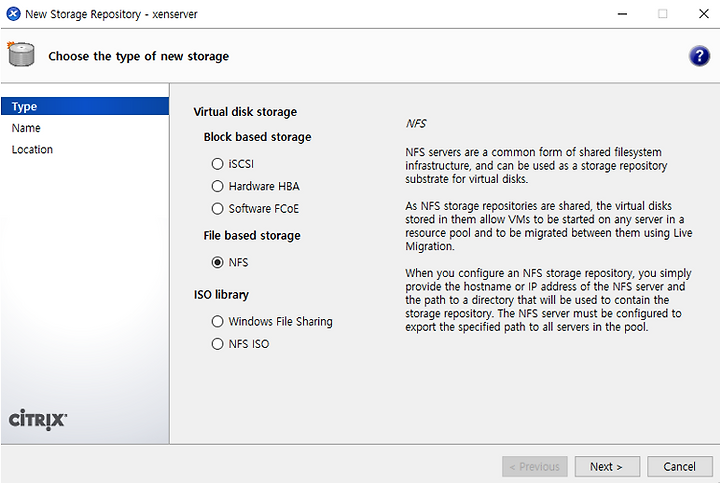Click the disabled Previous button
This screenshot has height=483, width=720.
535,466
